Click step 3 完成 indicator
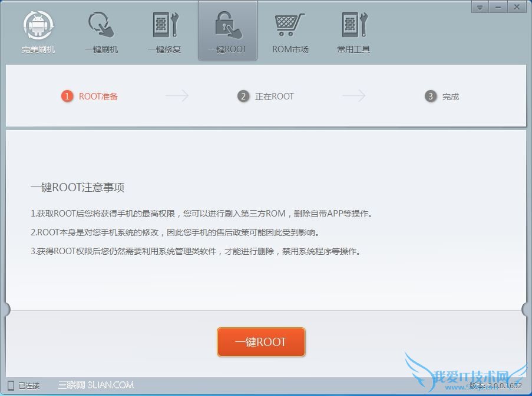 tap(442, 96)
